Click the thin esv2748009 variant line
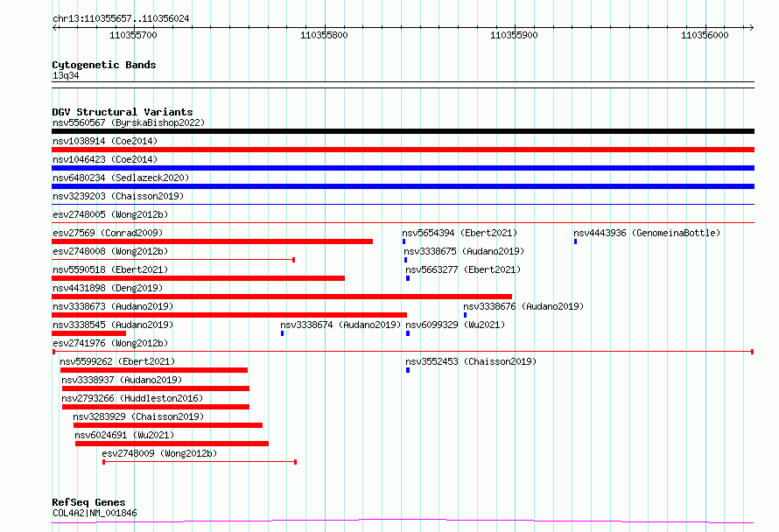Image resolution: width=779 pixels, height=532 pixels. (200, 462)
